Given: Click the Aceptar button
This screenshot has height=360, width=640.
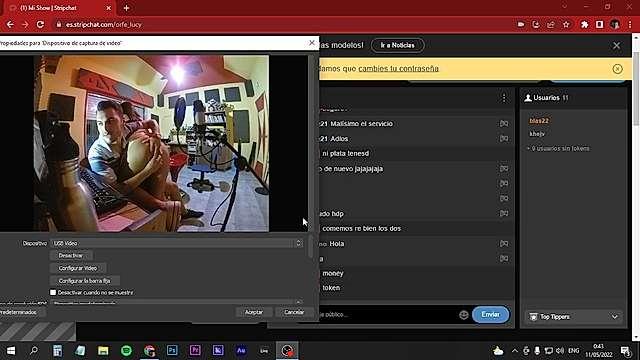Looking at the screenshot, I should point(253,312).
